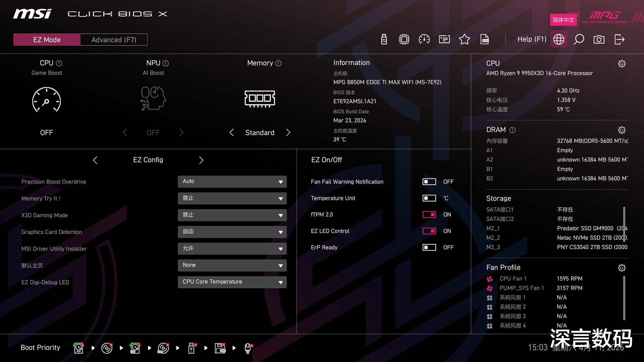Click the Game Boost dial
644x362 pixels.
tap(46, 100)
